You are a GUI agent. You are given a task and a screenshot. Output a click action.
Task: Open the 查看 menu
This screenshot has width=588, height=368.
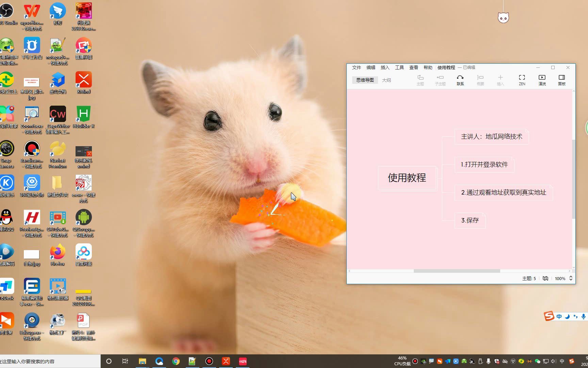point(414,67)
